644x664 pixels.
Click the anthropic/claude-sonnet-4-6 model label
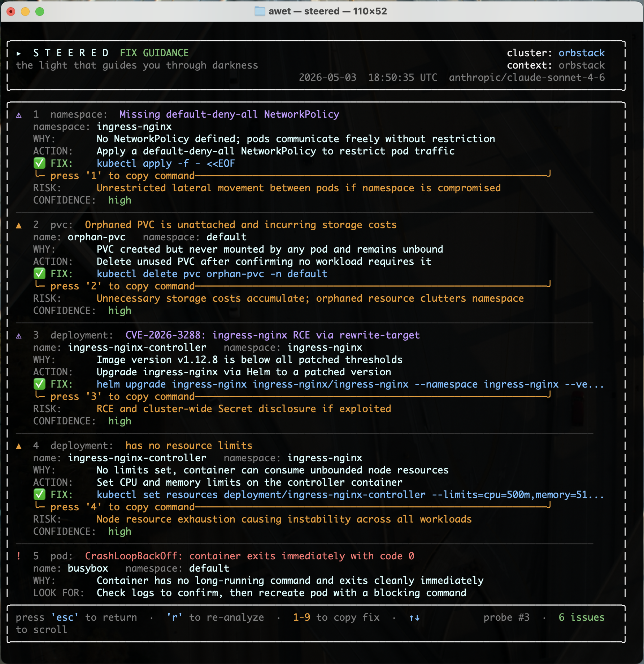click(527, 78)
